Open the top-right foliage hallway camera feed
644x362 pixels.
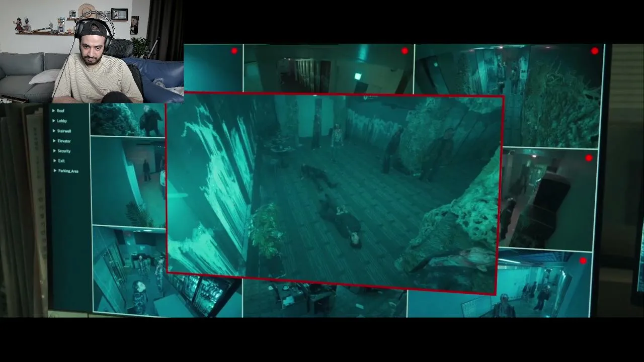tap(509, 96)
